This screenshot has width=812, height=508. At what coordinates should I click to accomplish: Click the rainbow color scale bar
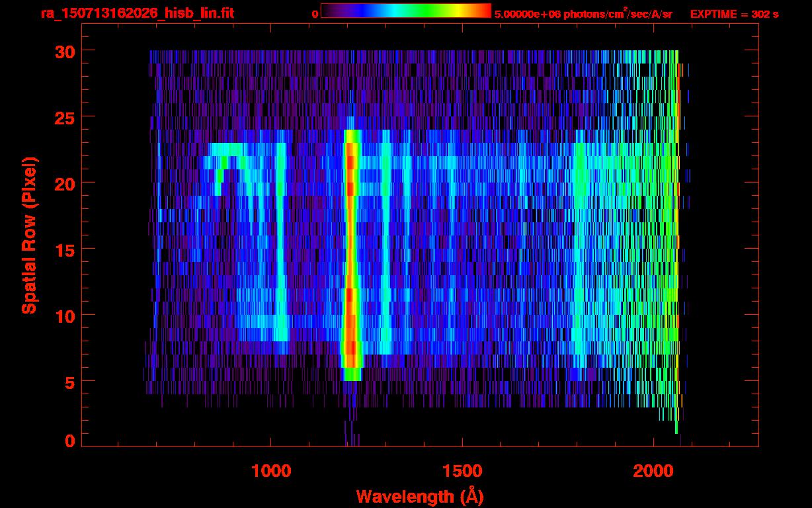(405, 11)
